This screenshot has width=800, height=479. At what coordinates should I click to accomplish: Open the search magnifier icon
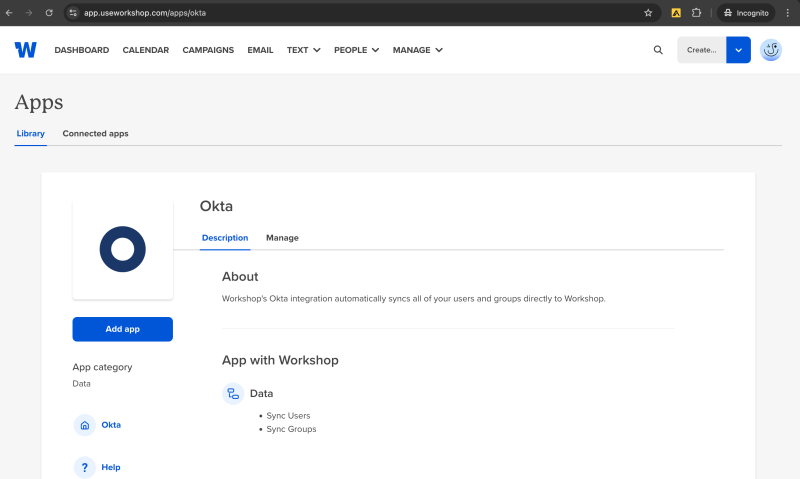(658, 50)
